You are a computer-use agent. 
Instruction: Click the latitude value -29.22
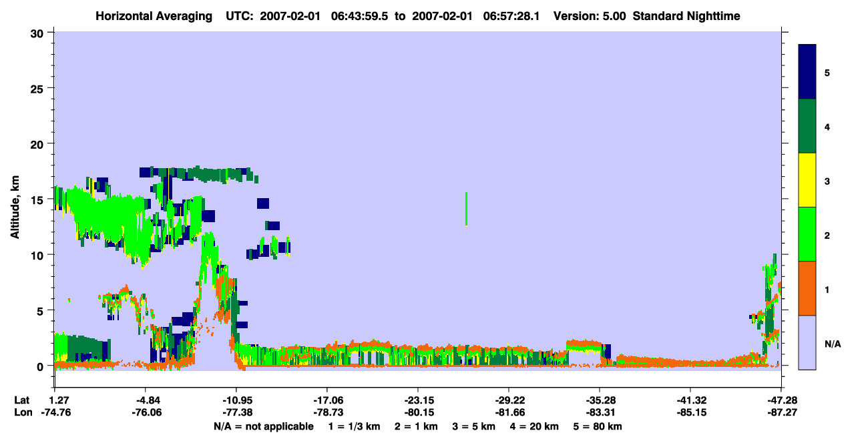[x=509, y=400]
